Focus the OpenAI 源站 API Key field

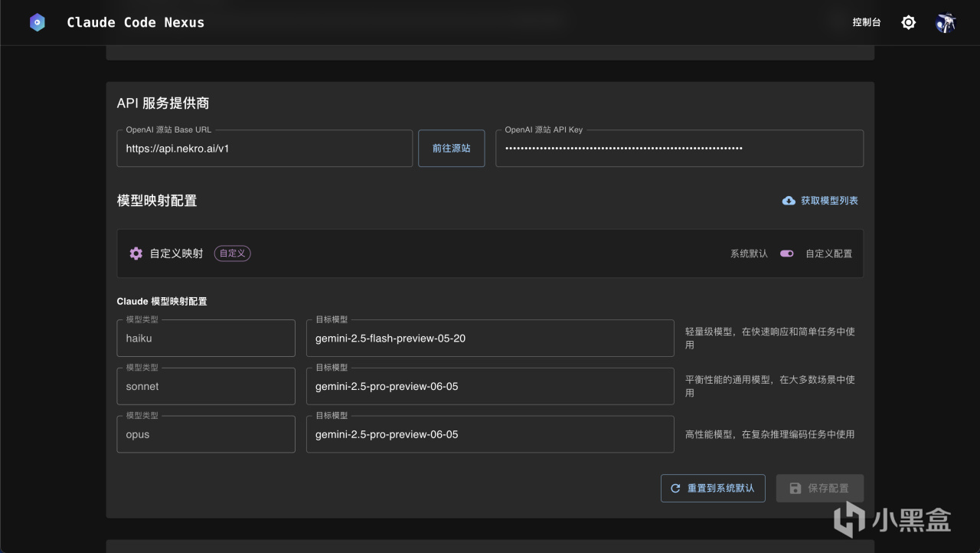[x=680, y=148]
